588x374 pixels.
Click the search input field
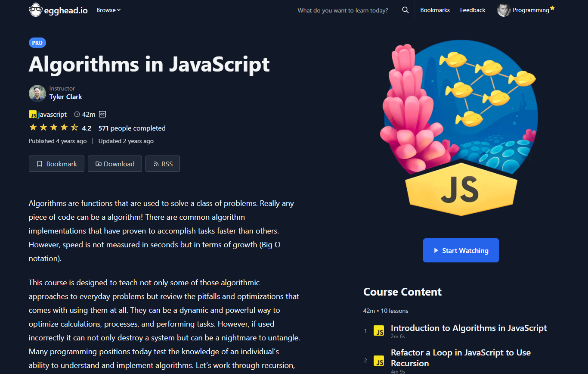[x=343, y=10]
